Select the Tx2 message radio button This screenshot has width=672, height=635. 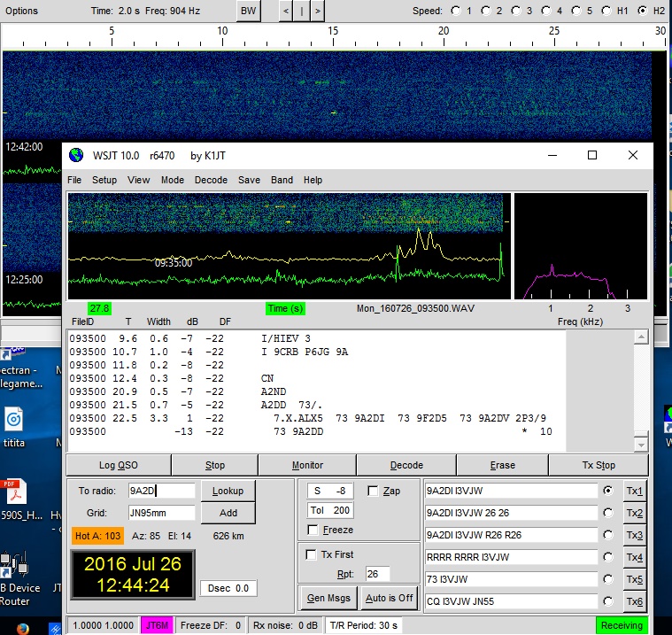608,513
